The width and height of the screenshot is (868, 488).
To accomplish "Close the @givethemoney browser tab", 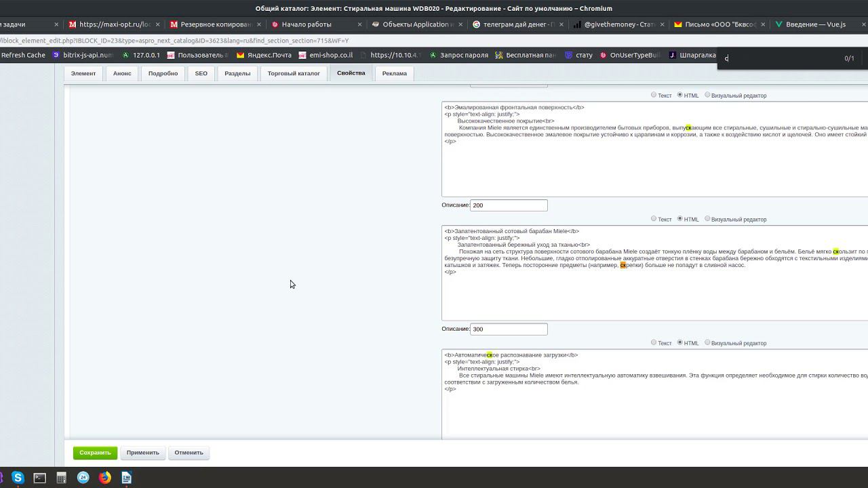I will pyautogui.click(x=662, y=24).
